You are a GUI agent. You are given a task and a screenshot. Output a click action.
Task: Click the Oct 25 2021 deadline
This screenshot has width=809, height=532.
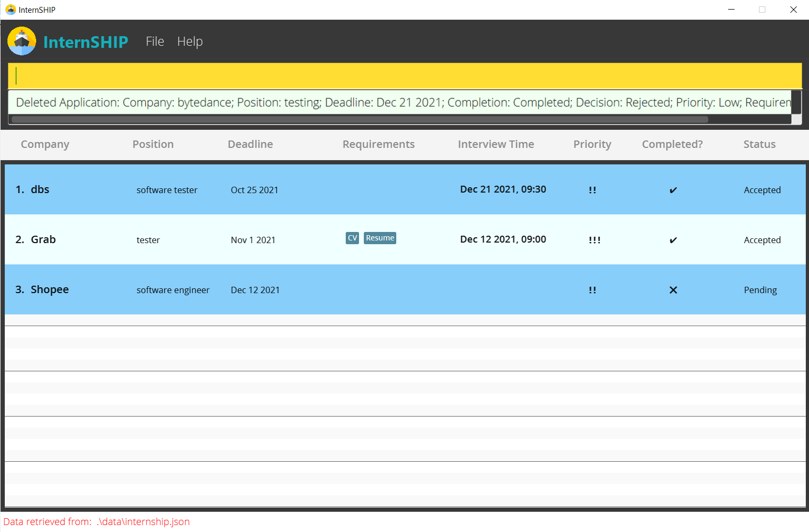click(255, 190)
